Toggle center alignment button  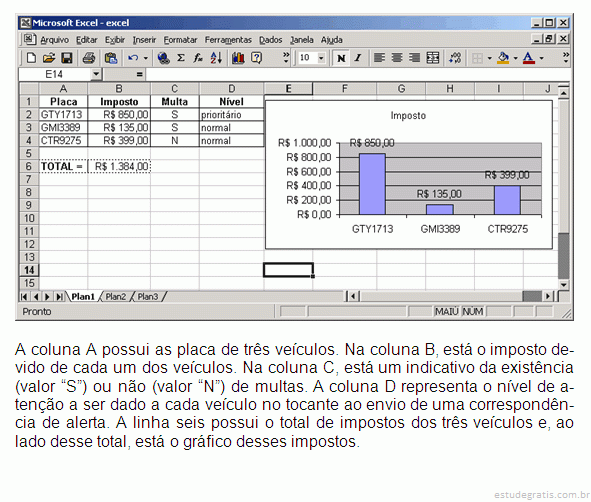[x=397, y=58]
